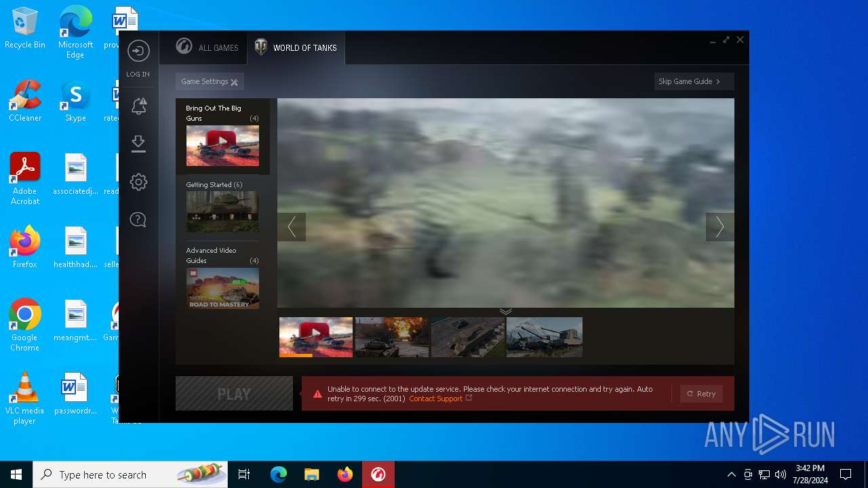This screenshot has width=868, height=488.
Task: Show next video with right arrow
Action: (x=719, y=227)
